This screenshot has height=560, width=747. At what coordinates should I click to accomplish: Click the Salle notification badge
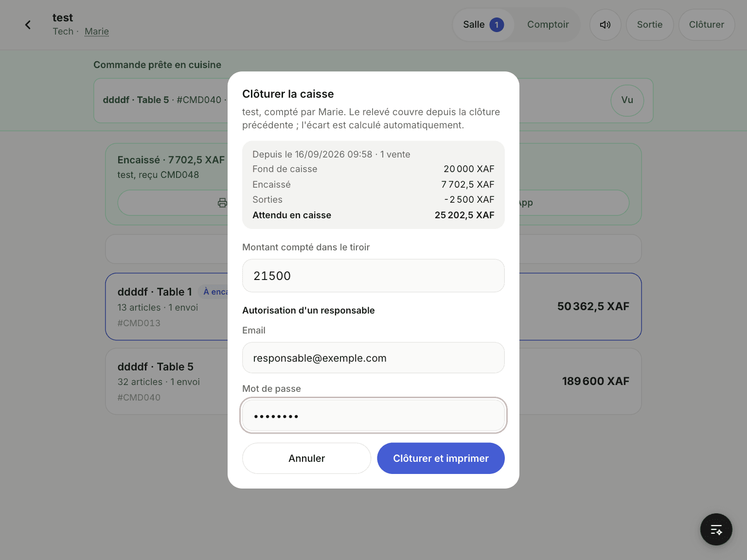click(x=497, y=25)
